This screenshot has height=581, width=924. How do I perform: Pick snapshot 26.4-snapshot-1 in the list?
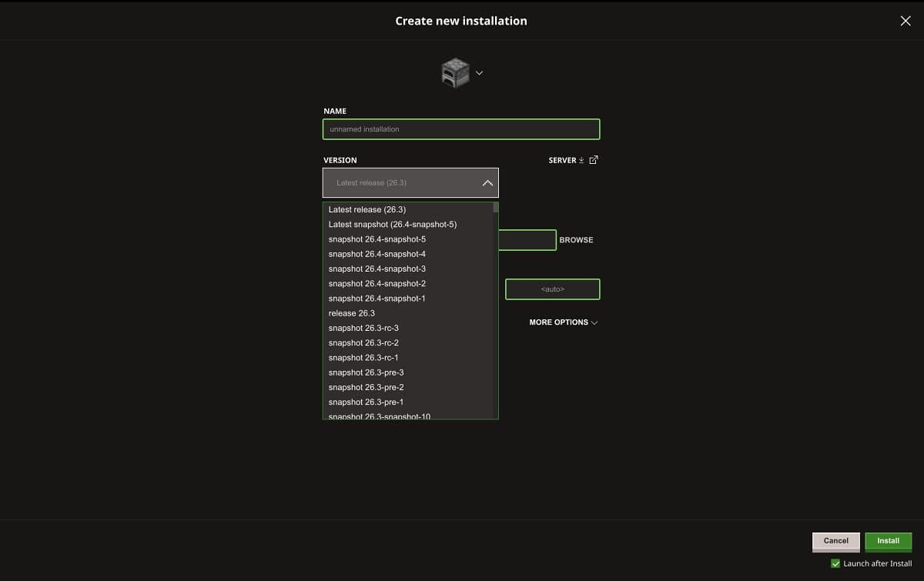(407, 299)
